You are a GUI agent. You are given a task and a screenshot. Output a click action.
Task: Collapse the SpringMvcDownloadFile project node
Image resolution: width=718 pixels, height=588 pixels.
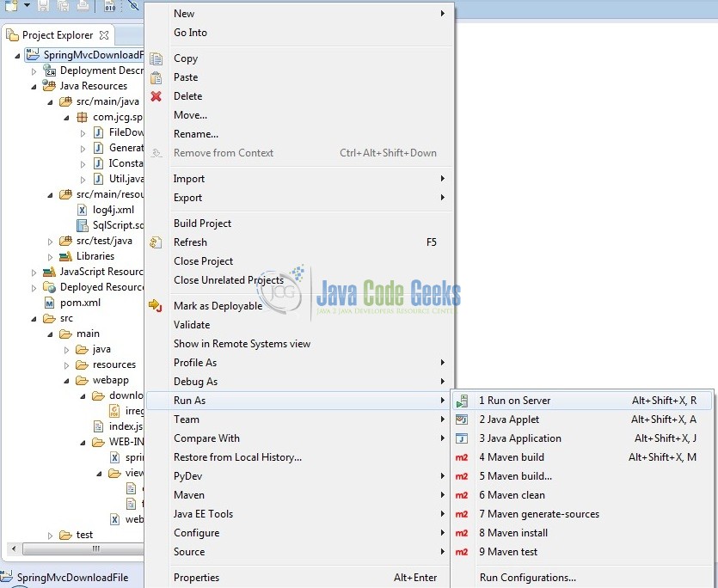point(17,56)
